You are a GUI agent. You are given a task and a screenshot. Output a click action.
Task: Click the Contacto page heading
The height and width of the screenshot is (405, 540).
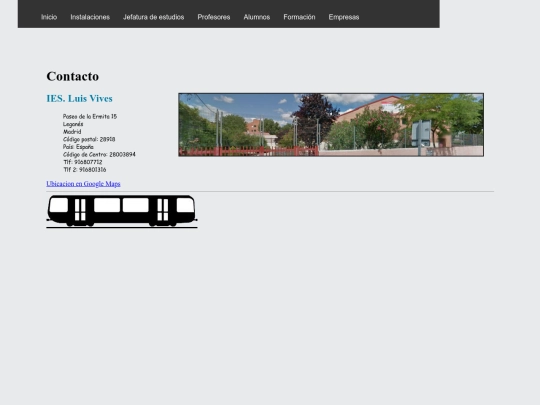point(73,76)
